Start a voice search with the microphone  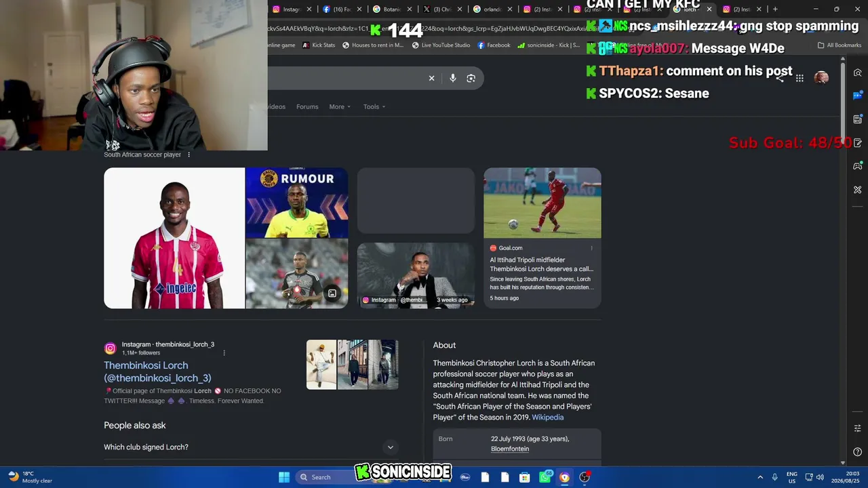coord(453,78)
